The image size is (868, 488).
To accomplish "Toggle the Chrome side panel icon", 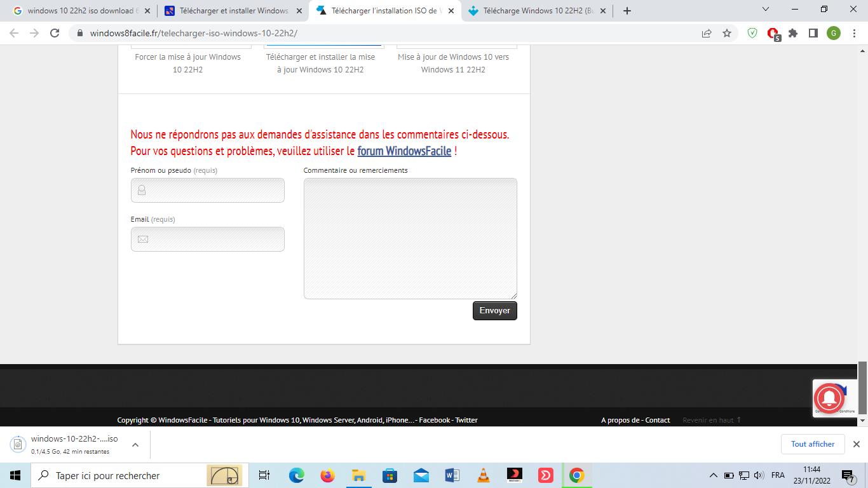I will (813, 33).
